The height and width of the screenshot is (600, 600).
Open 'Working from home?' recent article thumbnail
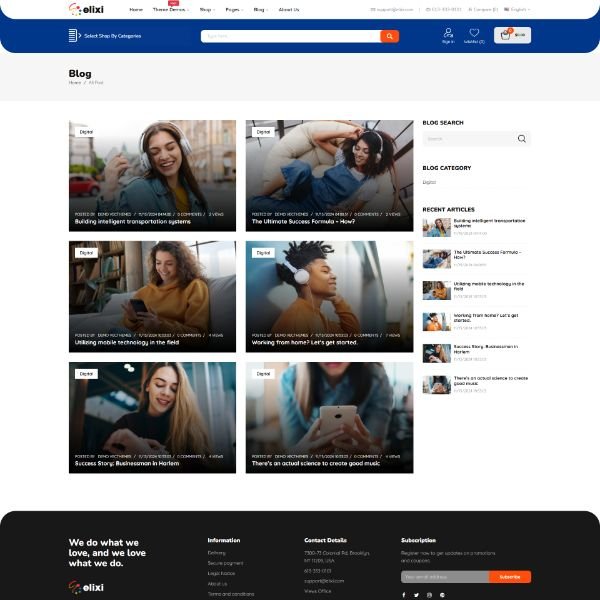point(436,321)
